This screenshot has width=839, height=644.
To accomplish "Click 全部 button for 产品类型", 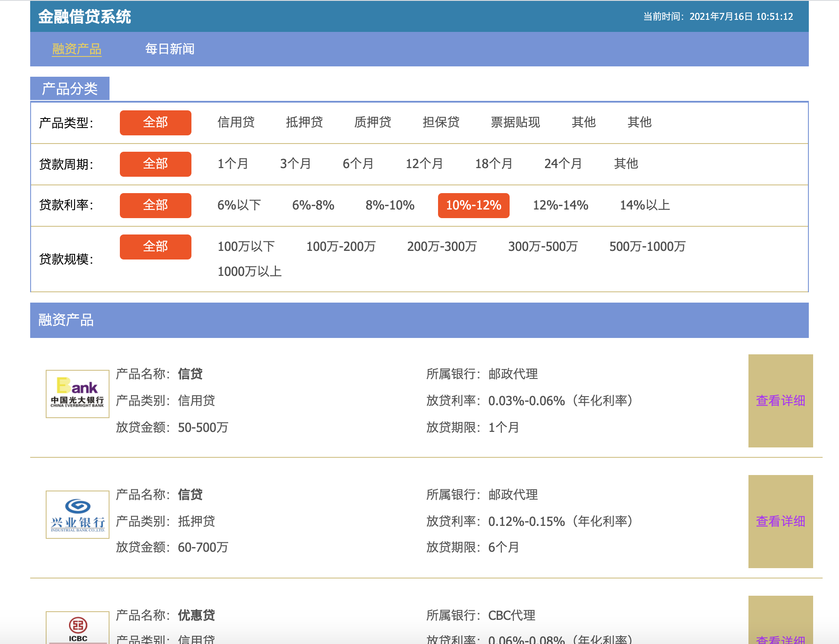I will click(x=155, y=122).
